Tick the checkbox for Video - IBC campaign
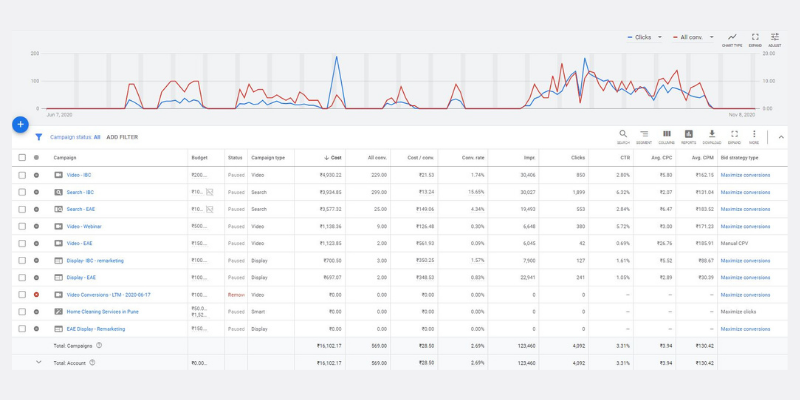The height and width of the screenshot is (400, 800). 22,175
